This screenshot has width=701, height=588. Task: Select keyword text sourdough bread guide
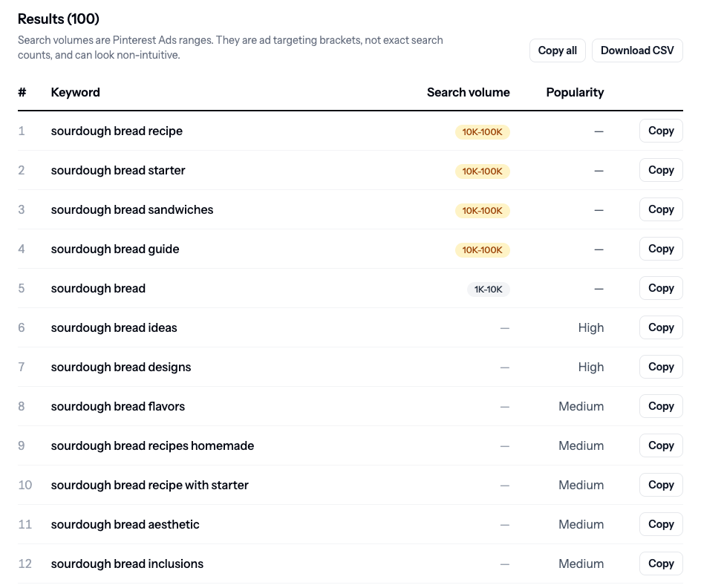pyautogui.click(x=115, y=249)
